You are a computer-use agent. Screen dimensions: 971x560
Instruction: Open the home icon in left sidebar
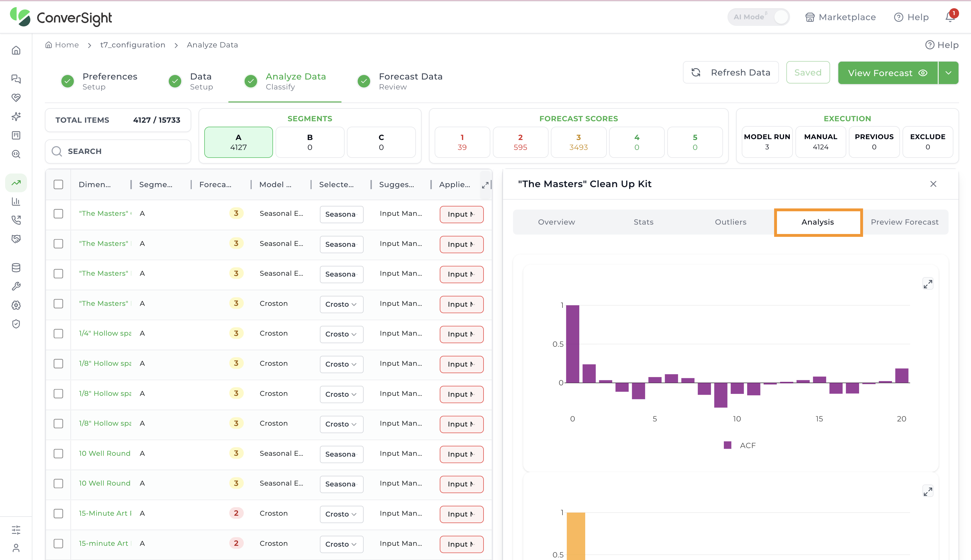pos(16,50)
